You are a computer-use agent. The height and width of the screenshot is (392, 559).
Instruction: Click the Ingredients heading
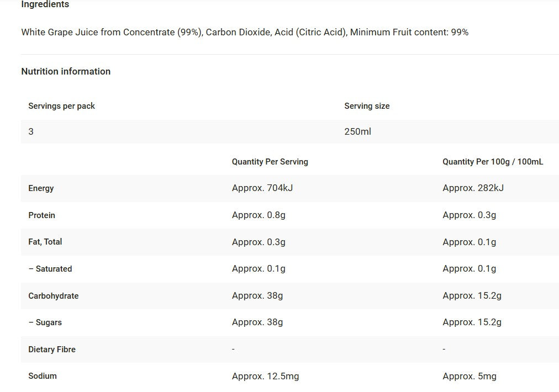coord(45,4)
